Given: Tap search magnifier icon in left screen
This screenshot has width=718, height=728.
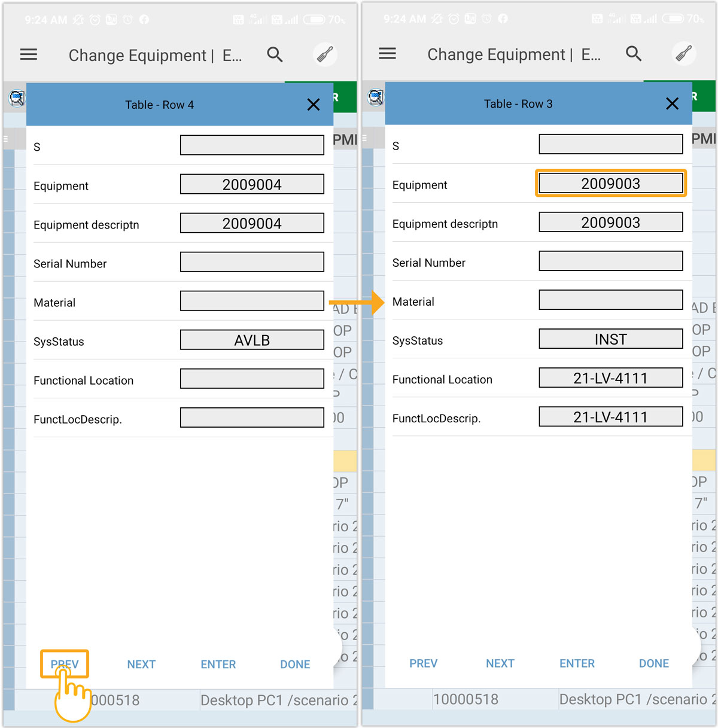Looking at the screenshot, I should pos(275,55).
